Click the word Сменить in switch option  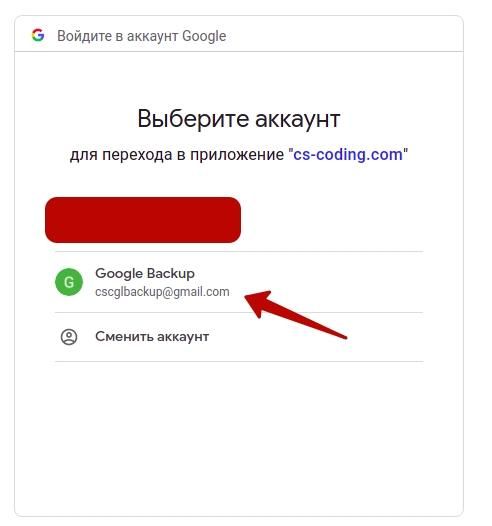point(123,336)
